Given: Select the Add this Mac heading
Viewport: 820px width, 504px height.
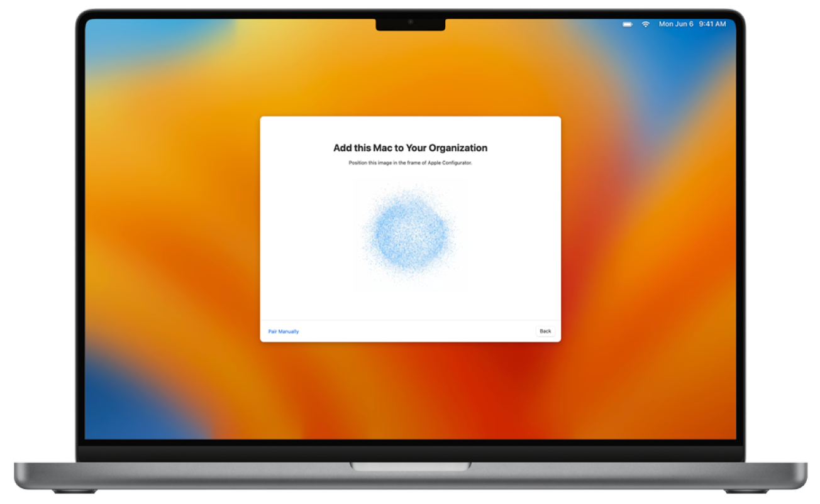Looking at the screenshot, I should (409, 147).
